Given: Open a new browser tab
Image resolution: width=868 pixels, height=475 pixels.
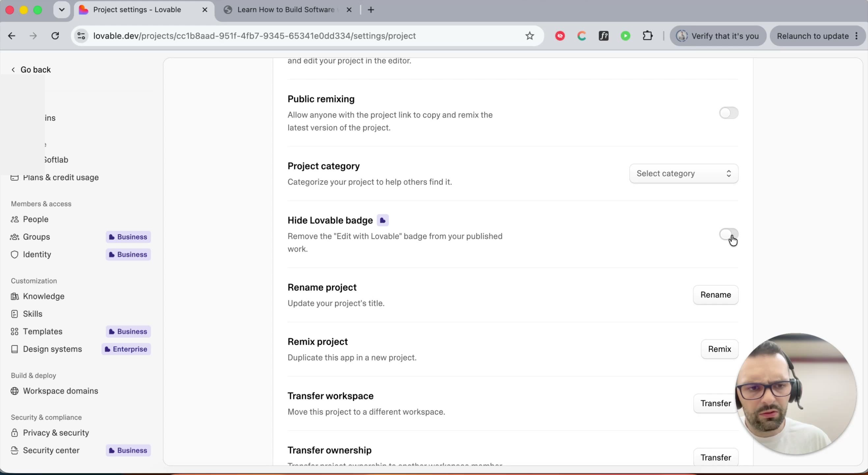Looking at the screenshot, I should 371,10.
